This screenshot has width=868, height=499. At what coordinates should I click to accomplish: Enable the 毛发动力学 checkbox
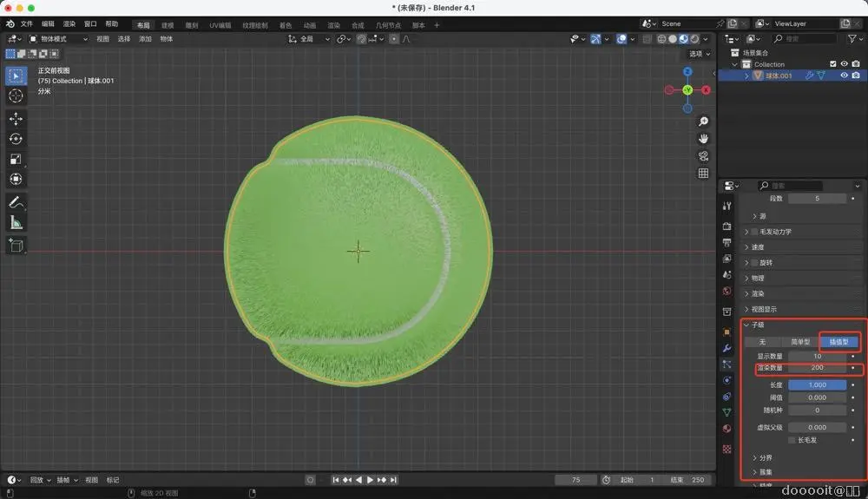pyautogui.click(x=754, y=232)
